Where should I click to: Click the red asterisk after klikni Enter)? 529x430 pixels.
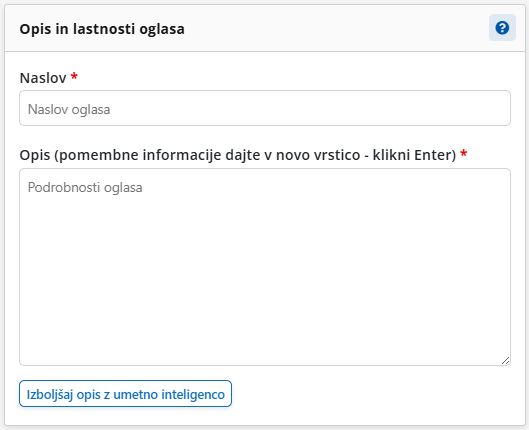click(464, 153)
